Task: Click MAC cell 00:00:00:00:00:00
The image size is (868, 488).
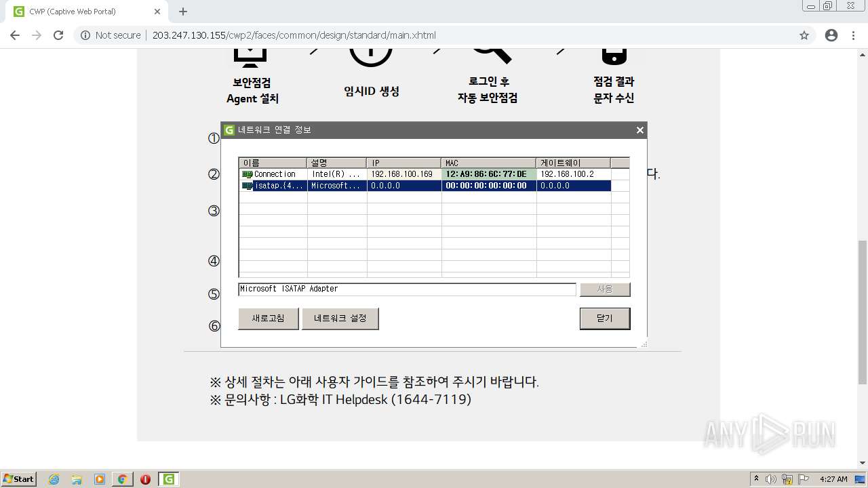Action: [488, 186]
